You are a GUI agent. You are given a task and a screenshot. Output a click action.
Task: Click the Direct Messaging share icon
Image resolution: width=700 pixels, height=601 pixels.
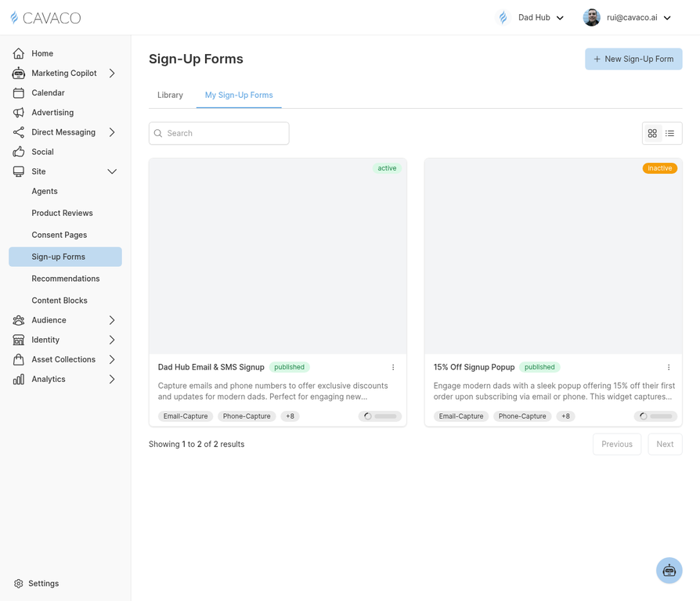point(18,132)
